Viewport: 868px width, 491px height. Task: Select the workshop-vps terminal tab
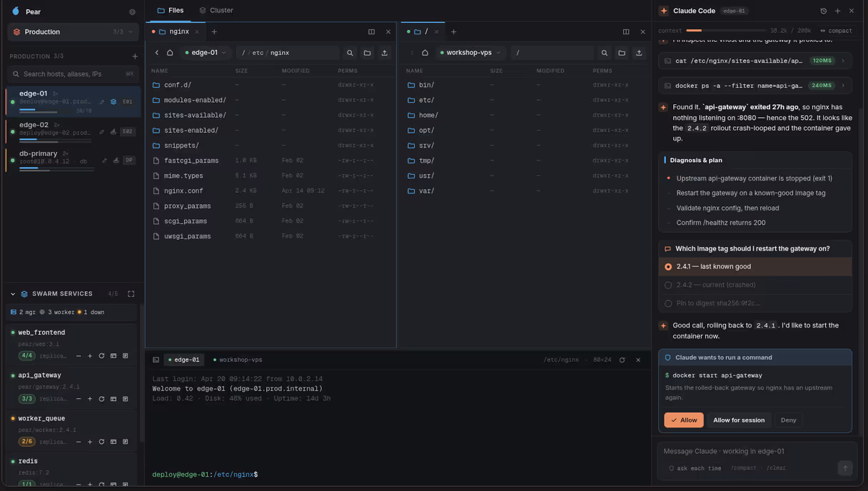click(238, 360)
